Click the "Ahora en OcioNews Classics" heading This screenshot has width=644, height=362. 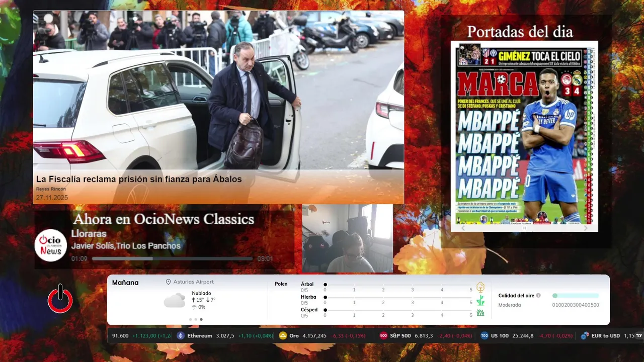click(x=164, y=219)
